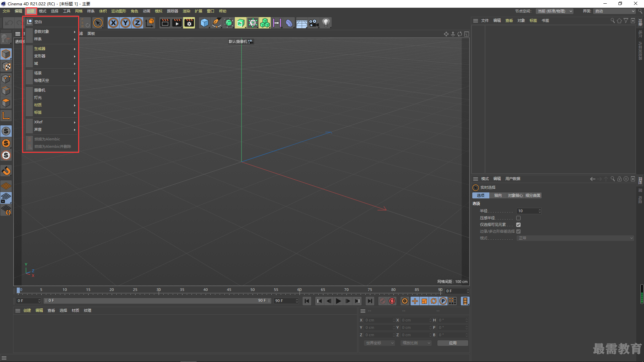Click the axis mode L-shaped icon
The image size is (644, 362).
click(x=6, y=116)
